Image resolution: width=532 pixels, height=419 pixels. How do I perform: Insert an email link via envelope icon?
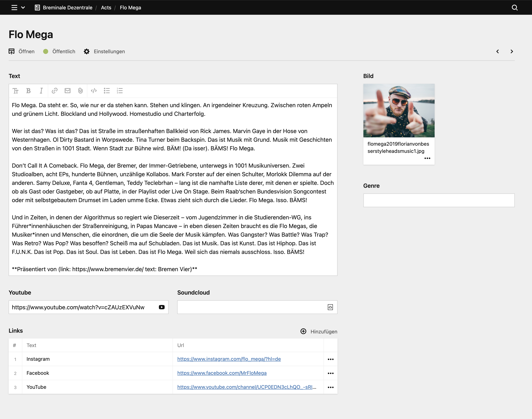point(67,91)
